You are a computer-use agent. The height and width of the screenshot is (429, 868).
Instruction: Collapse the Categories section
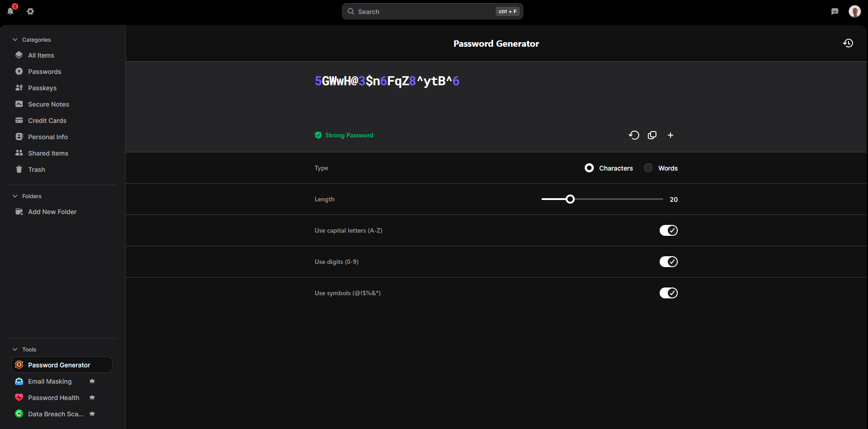tap(15, 40)
